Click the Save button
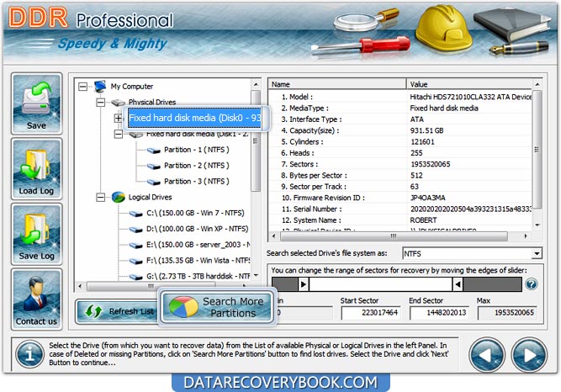The width and height of the screenshot is (561, 392). click(x=36, y=103)
